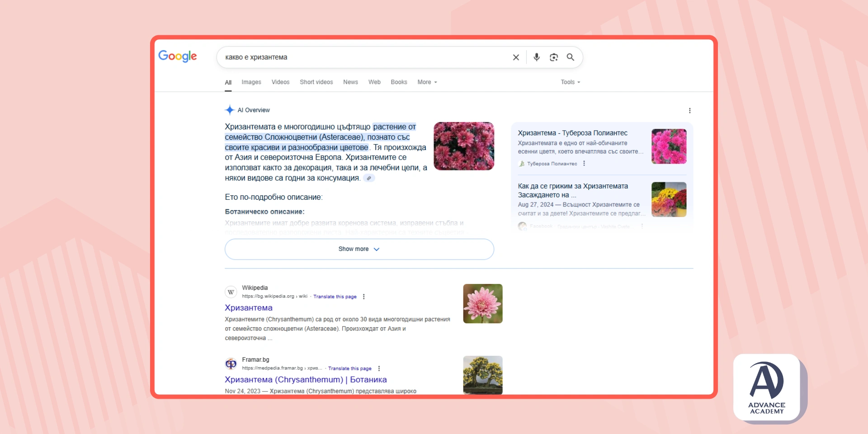Click the magnifying glass search icon
Viewport: 868px width, 434px height.
pyautogui.click(x=571, y=57)
